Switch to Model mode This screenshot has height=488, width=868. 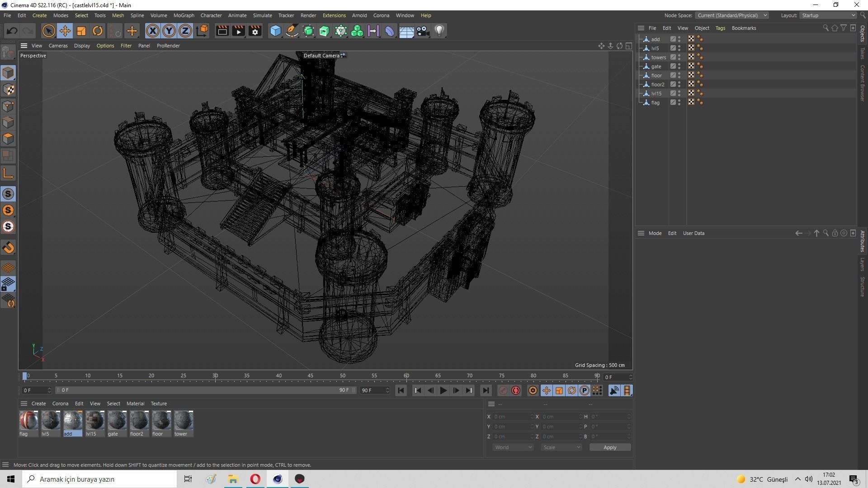(8, 73)
